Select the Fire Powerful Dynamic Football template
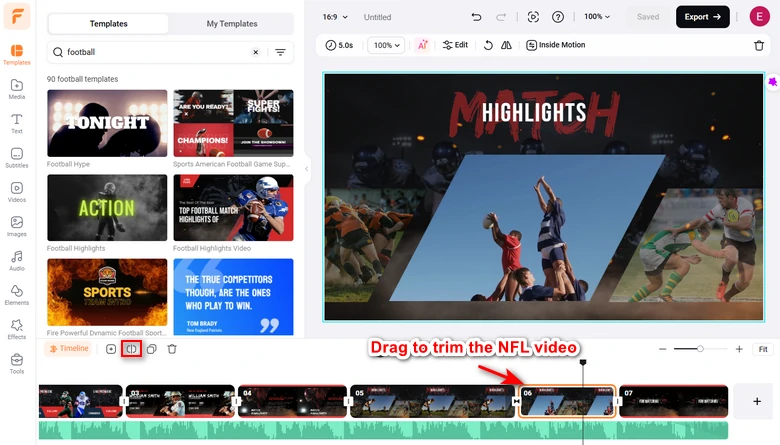This screenshot has height=445, width=780. [x=107, y=292]
